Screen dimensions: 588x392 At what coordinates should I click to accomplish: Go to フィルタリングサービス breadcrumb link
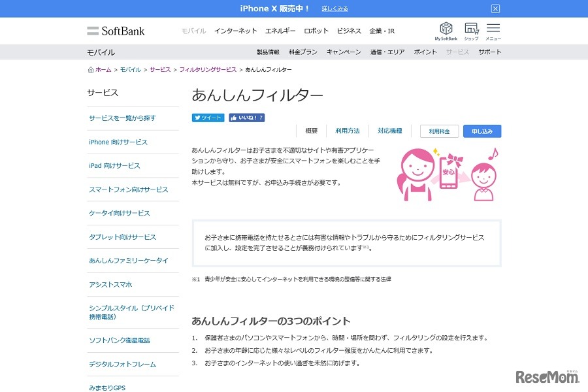[x=208, y=70]
